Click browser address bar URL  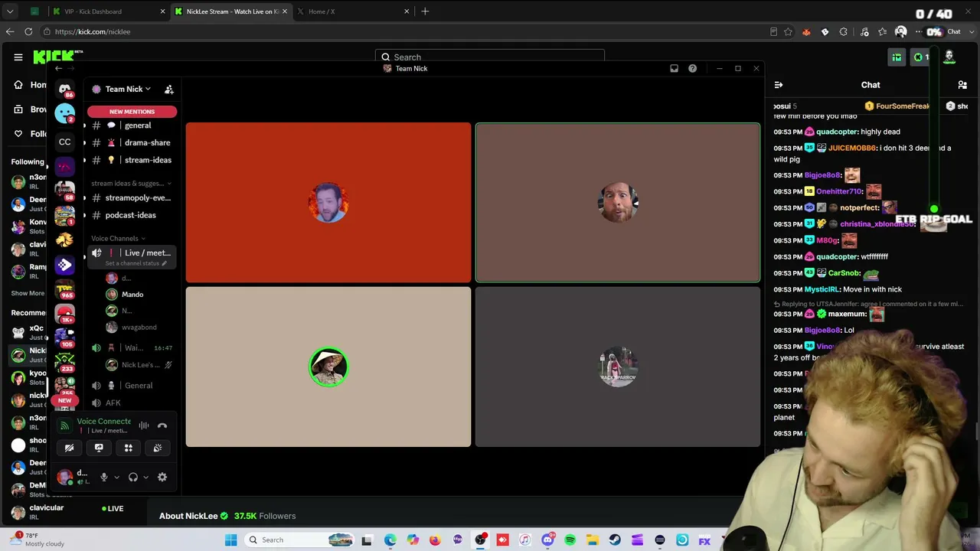(x=93, y=31)
